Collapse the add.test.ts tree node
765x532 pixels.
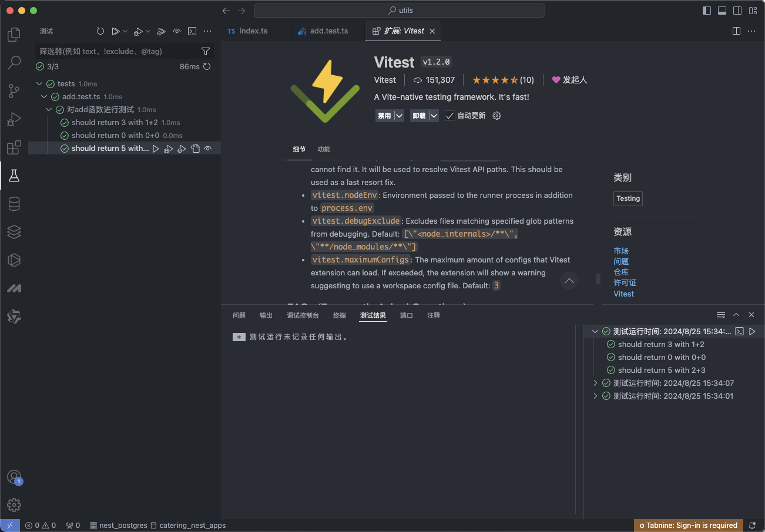(x=45, y=97)
